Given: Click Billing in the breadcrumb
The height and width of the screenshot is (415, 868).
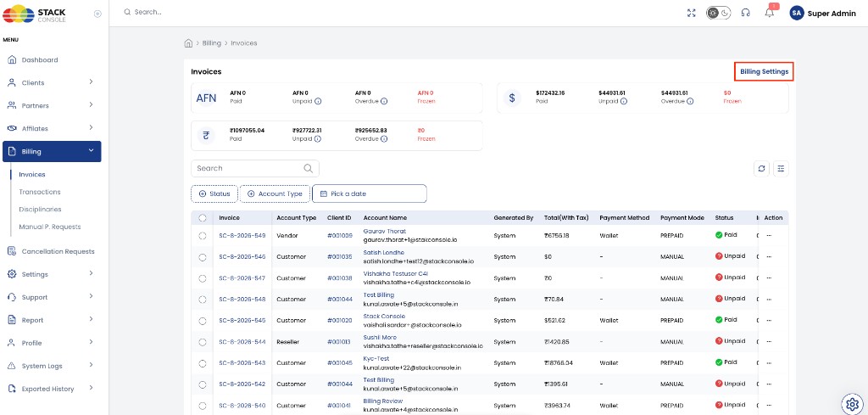Looking at the screenshot, I should [211, 42].
